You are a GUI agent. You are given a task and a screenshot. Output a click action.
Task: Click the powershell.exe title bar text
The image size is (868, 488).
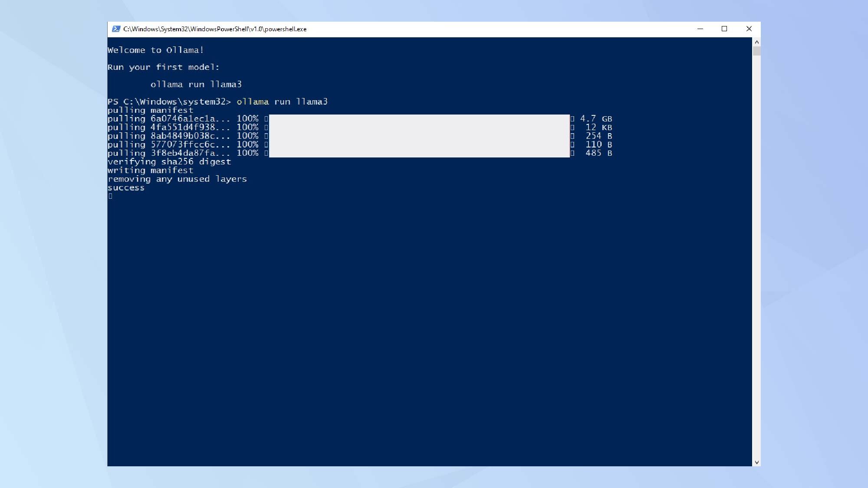[215, 29]
